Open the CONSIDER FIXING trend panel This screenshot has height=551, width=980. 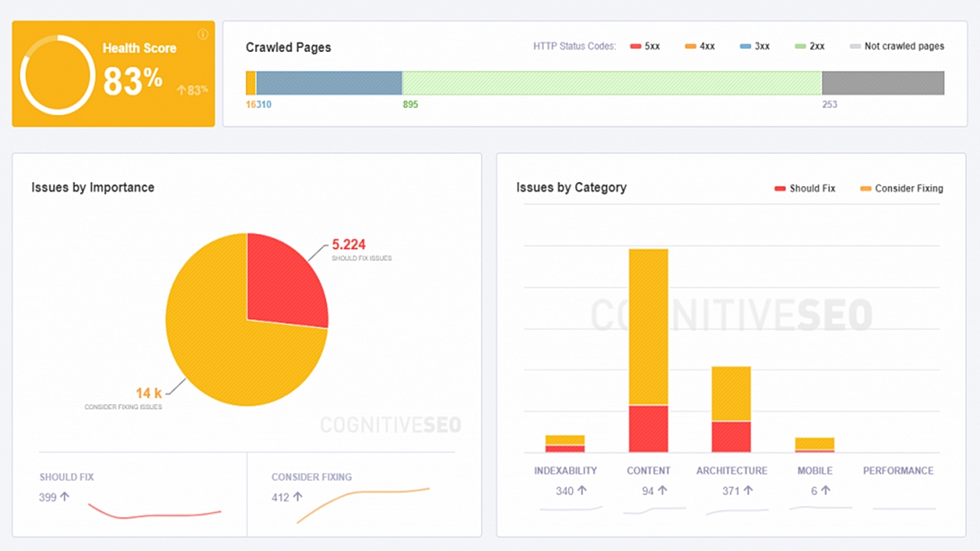[x=351, y=494]
